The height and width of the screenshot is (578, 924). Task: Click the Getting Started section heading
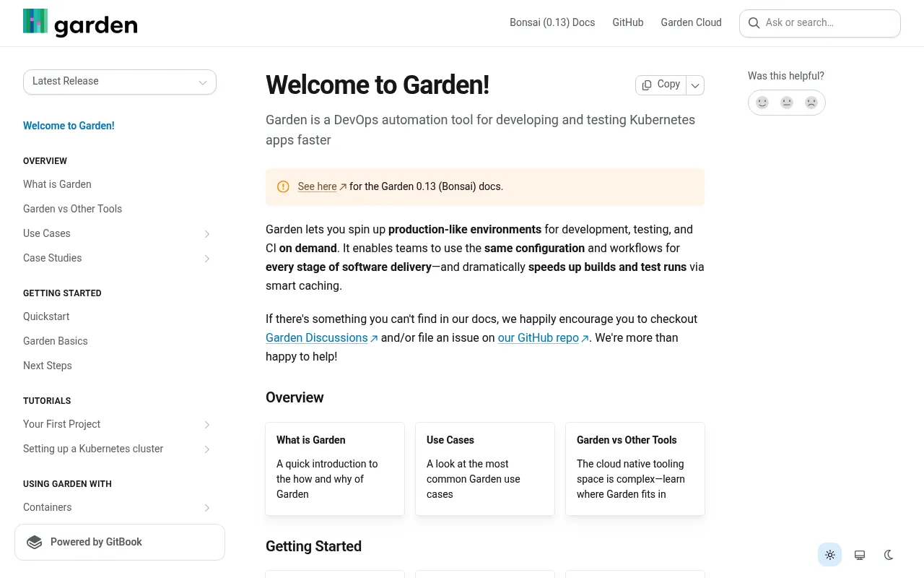tap(313, 546)
